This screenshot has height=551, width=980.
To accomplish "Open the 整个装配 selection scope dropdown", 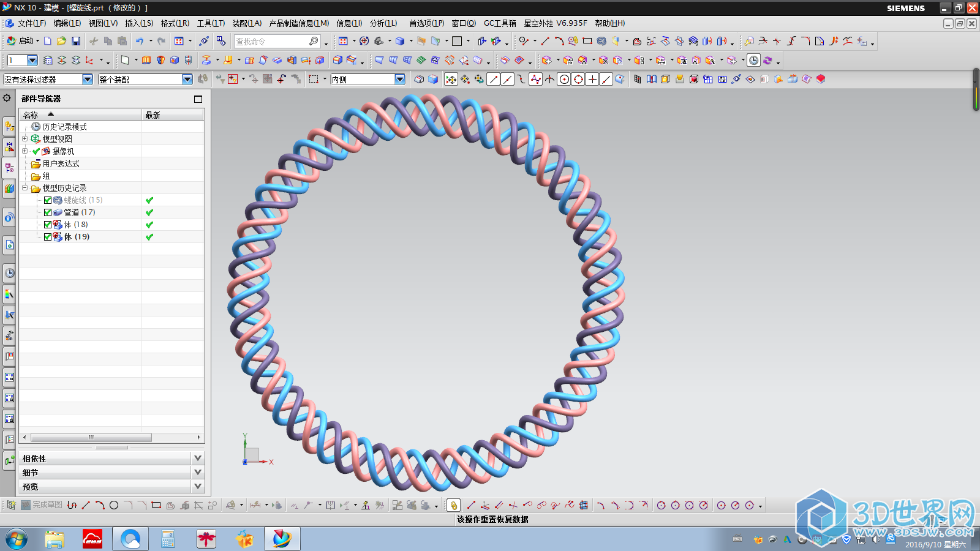I will (187, 79).
